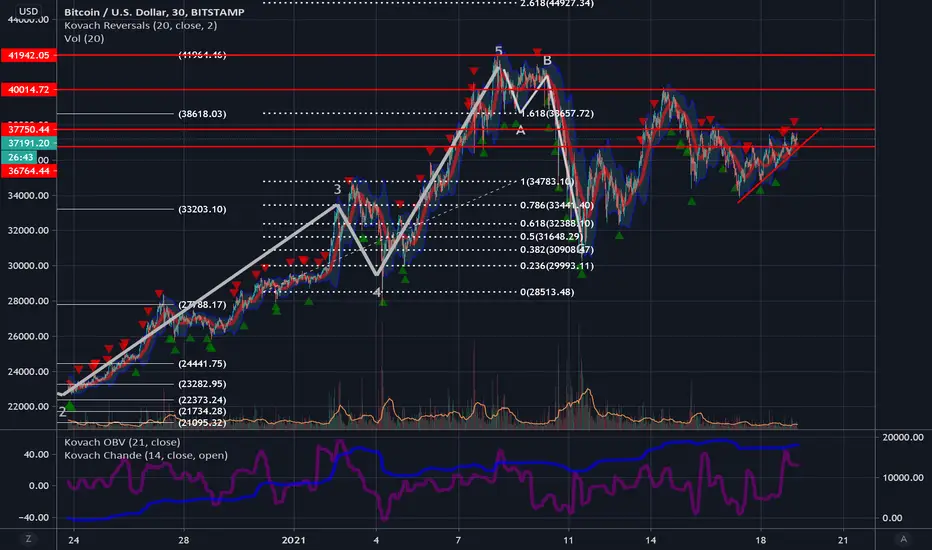This screenshot has width=932, height=550.
Task: Select the 0.382 Fibonacci level label
Action: click(x=557, y=250)
